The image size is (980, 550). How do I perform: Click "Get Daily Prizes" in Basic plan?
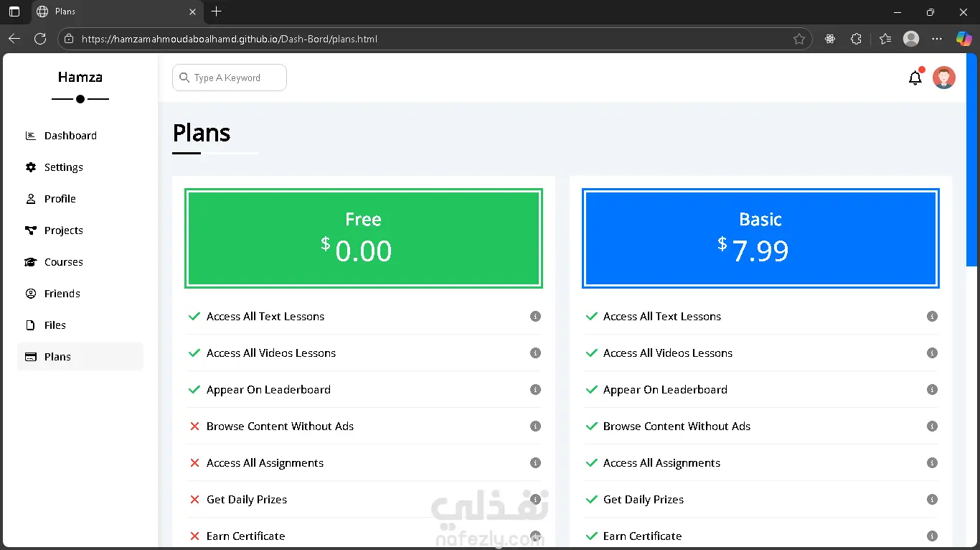tap(644, 500)
